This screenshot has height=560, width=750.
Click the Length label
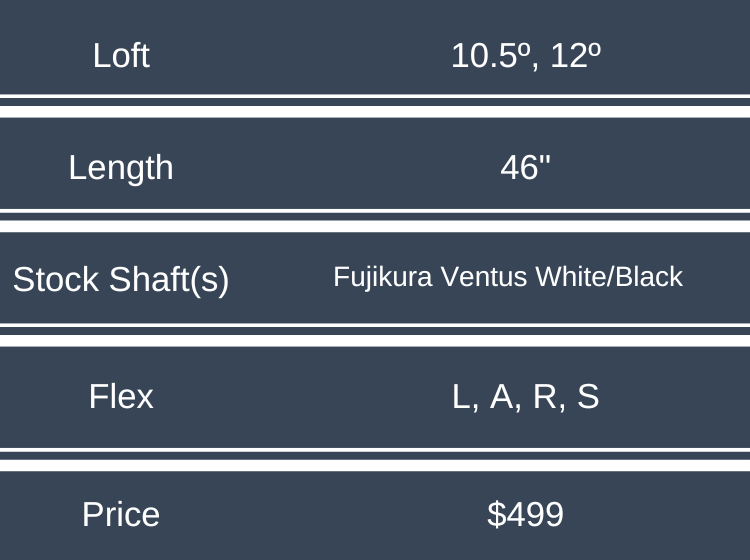click(x=121, y=167)
